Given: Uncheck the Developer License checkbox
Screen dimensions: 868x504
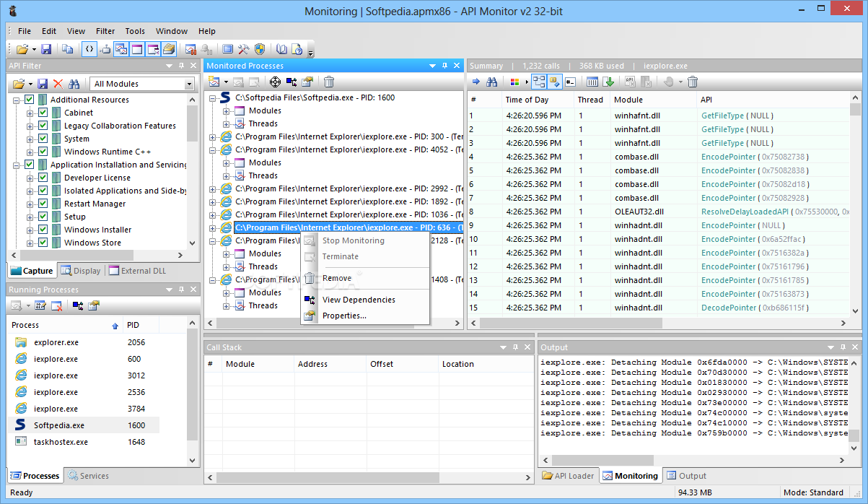Looking at the screenshot, I should click(x=43, y=178).
